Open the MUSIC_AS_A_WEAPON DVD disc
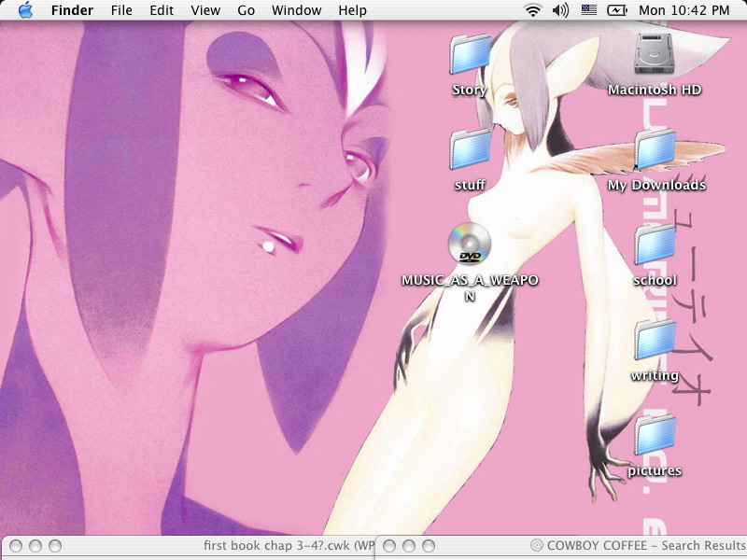The image size is (747, 560). [x=470, y=245]
